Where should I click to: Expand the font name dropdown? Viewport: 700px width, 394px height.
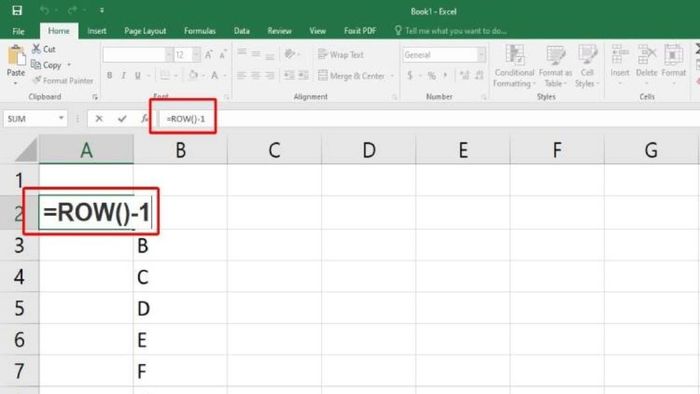click(169, 55)
